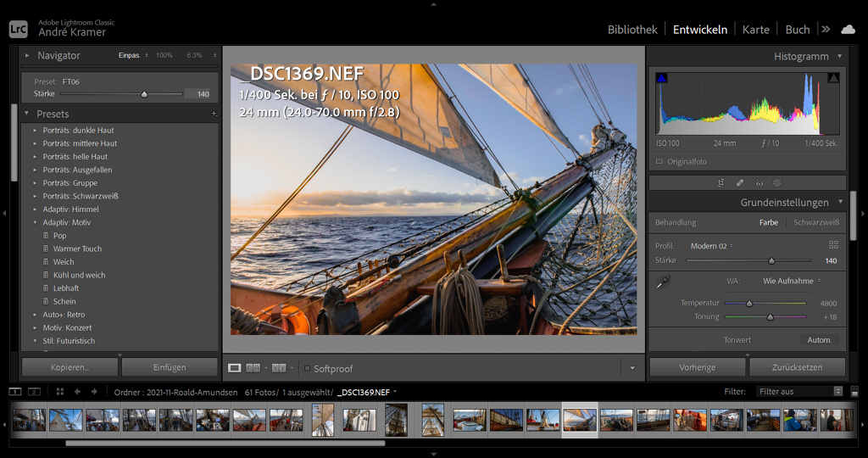This screenshot has width=868, height=458.
Task: Click the Kopieren... button
Action: point(70,367)
